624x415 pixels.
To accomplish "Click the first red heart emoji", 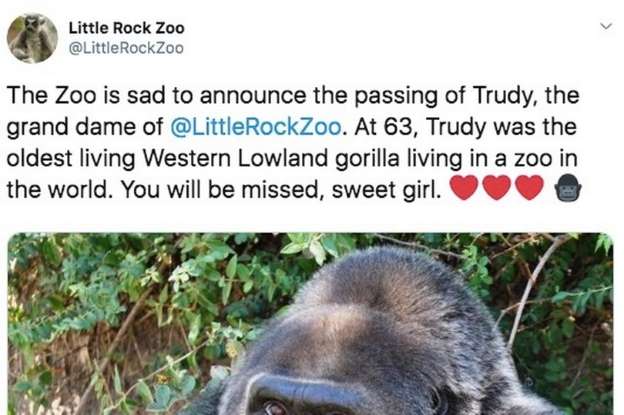I will click(464, 187).
